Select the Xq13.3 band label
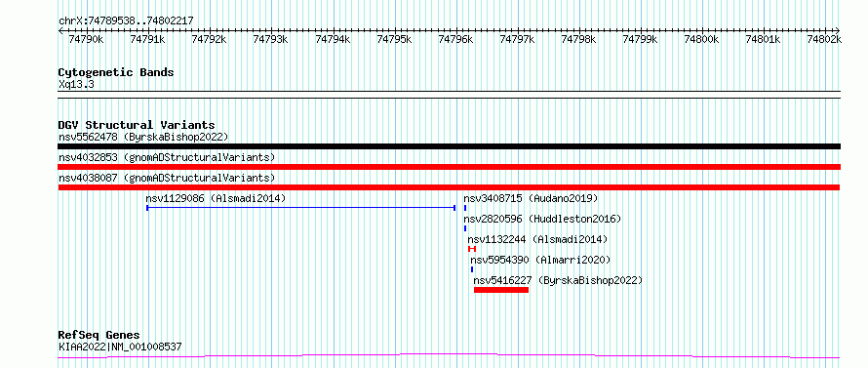Screen dimensions: 868x368 (76, 84)
